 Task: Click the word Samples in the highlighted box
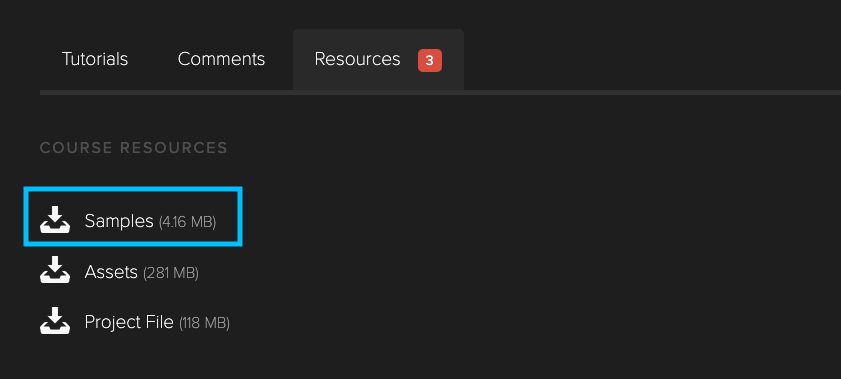(x=119, y=221)
